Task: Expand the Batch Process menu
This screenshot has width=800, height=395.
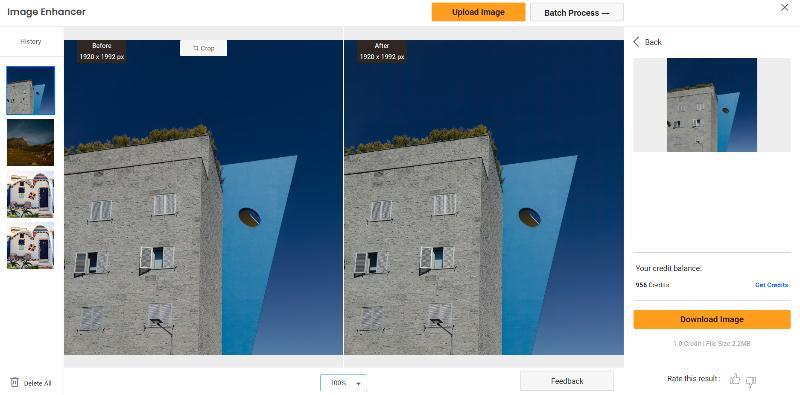Action: (577, 13)
